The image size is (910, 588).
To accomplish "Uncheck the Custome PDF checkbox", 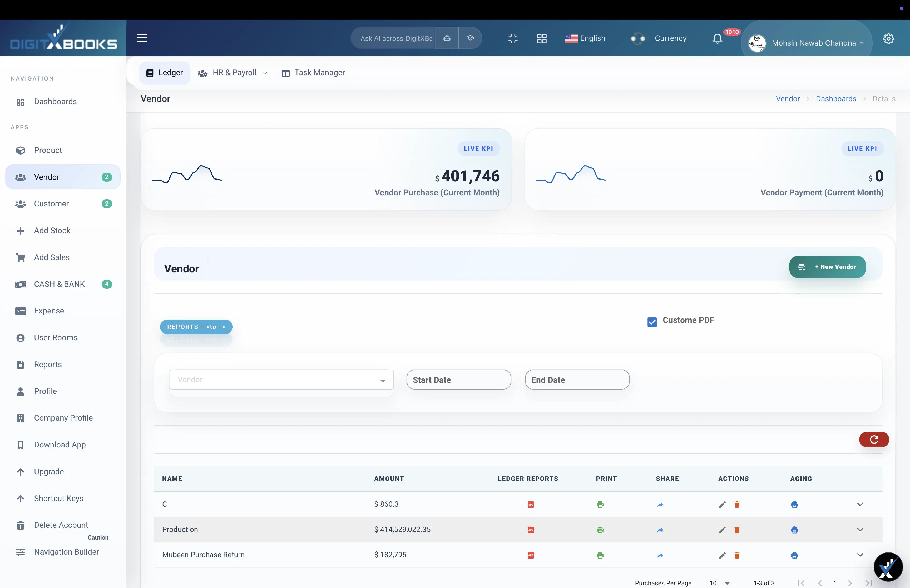I will [x=652, y=322].
